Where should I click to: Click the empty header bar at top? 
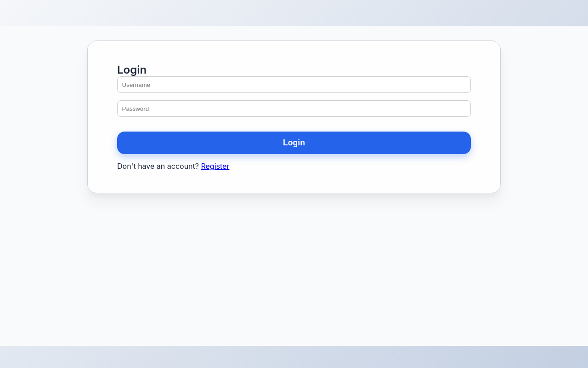click(294, 12)
